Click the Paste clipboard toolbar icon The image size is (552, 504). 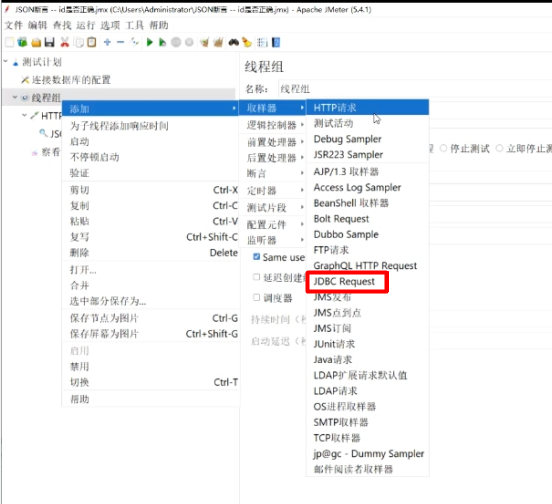92,43
